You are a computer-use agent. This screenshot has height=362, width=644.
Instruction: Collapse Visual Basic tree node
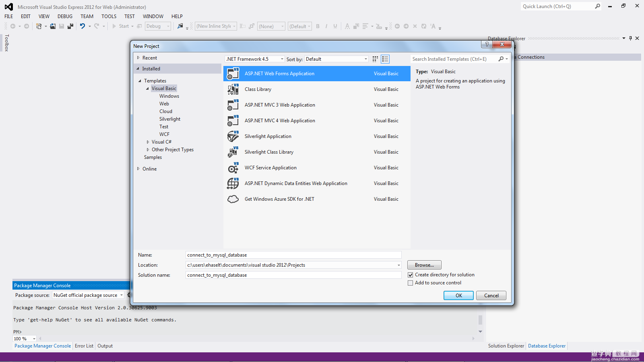tap(147, 88)
